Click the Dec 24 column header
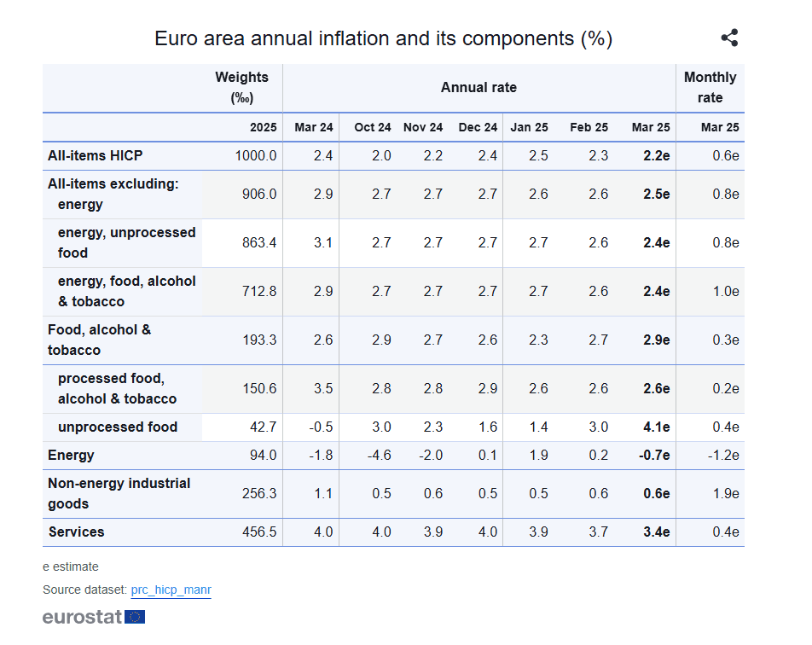Image resolution: width=812 pixels, height=645 pixels. 478,127
